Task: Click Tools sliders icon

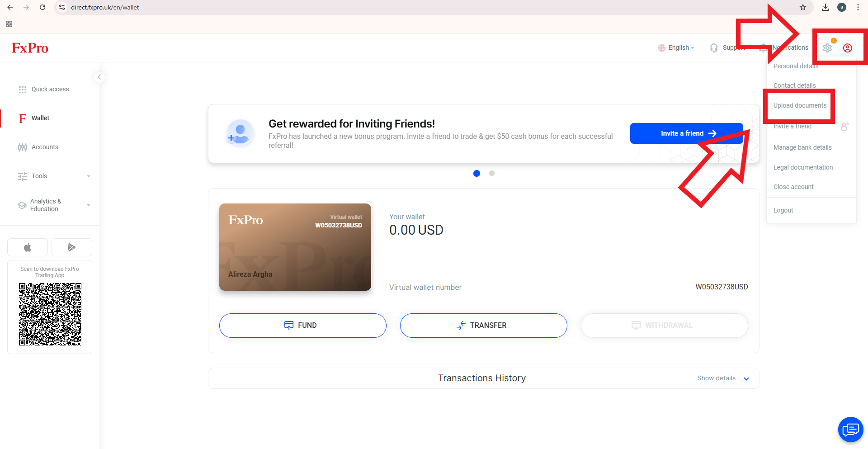Action: click(23, 176)
